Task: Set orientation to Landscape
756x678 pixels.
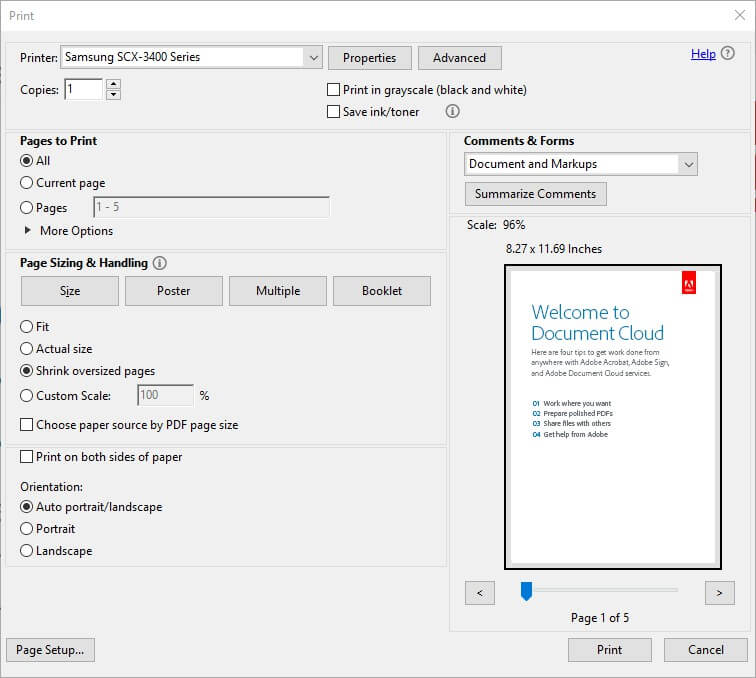Action: click(27, 551)
